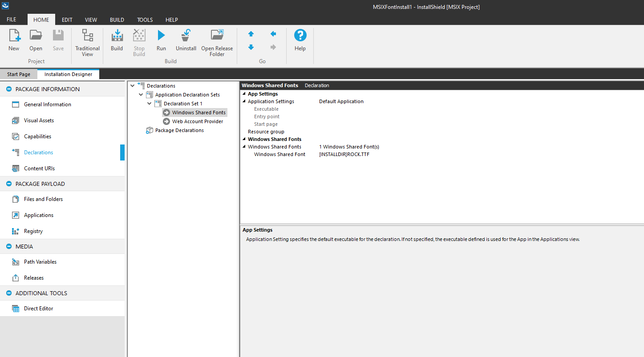Open Files and Folders view
The image size is (644, 357).
tap(43, 199)
